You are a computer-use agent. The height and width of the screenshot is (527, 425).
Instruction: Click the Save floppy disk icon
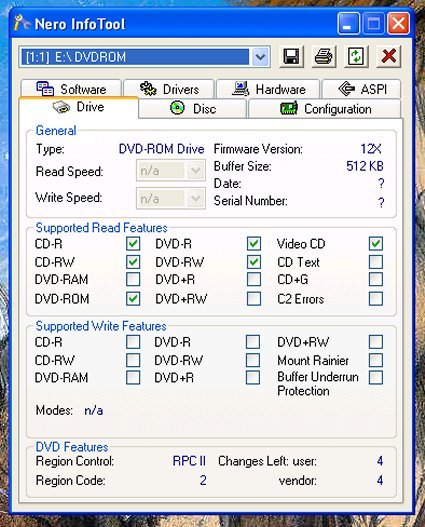pos(291,56)
